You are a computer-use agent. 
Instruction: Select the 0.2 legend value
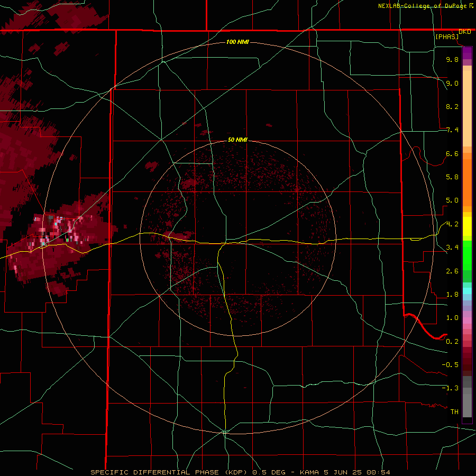click(x=452, y=342)
